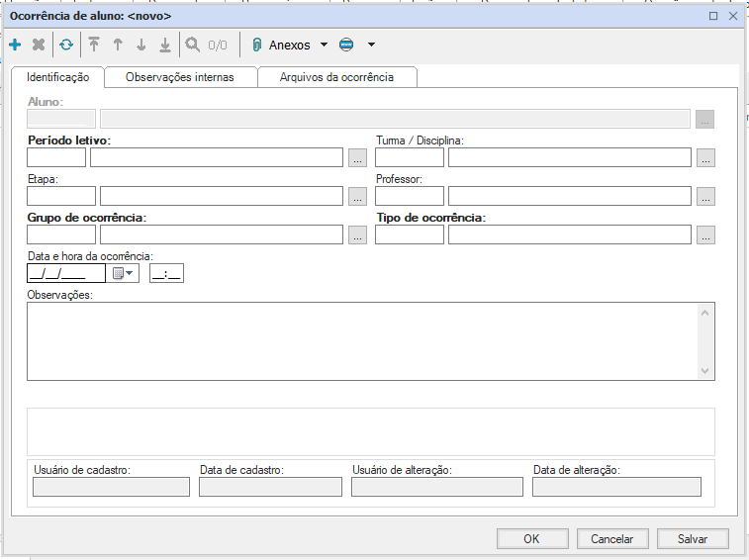Click the refresh icon in toolbar
749x560 pixels.
pos(66,45)
